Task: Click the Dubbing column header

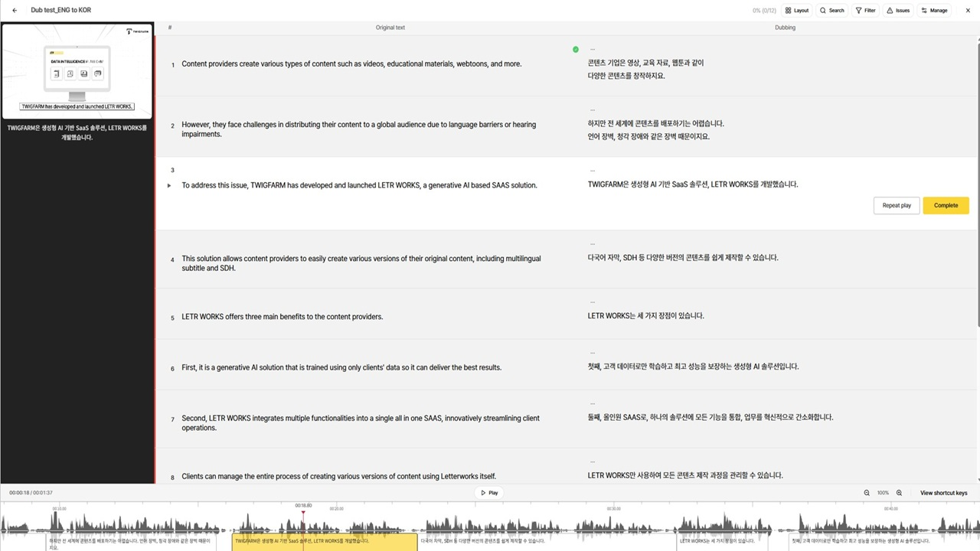Action: [x=785, y=28]
